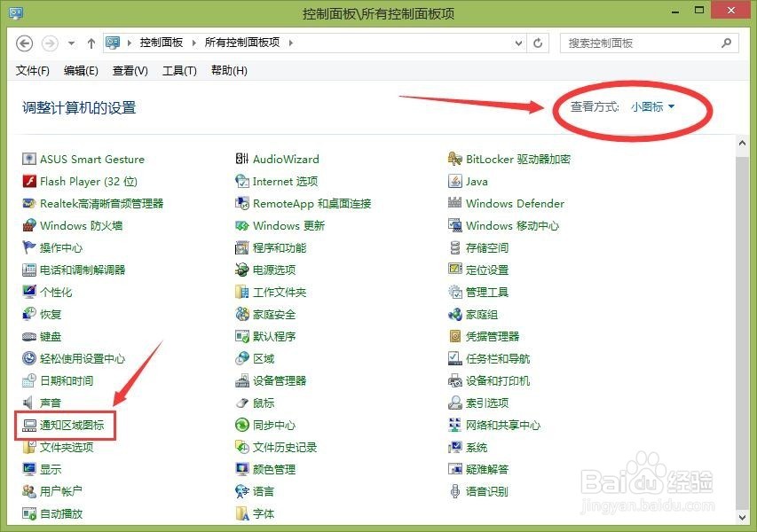Click the 控制面板 breadcrumb segment
757x532 pixels.
point(162,43)
